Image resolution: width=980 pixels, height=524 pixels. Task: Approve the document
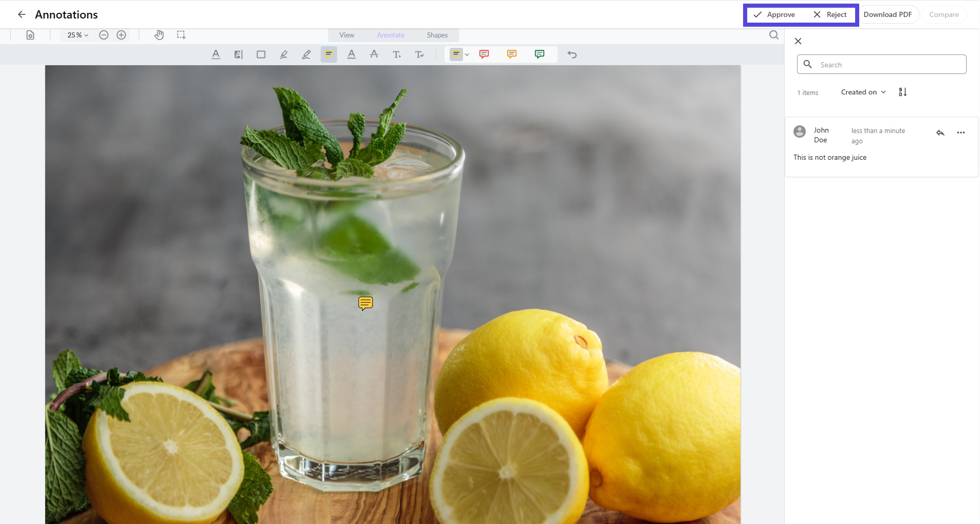pyautogui.click(x=774, y=15)
